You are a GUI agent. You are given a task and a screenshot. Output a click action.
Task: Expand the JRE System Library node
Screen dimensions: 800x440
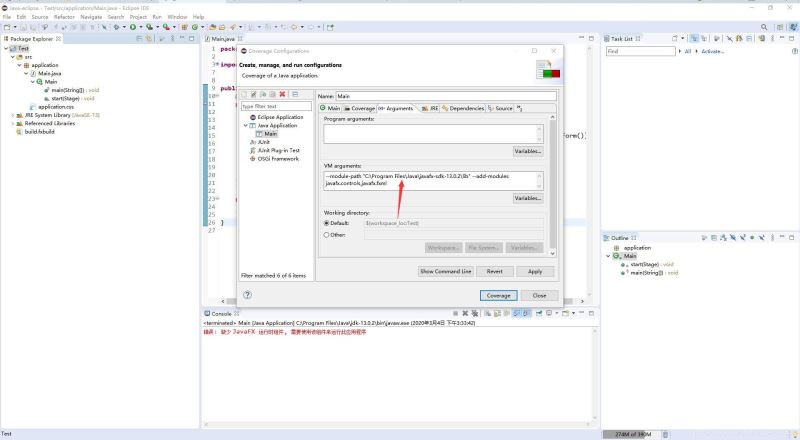coord(13,115)
